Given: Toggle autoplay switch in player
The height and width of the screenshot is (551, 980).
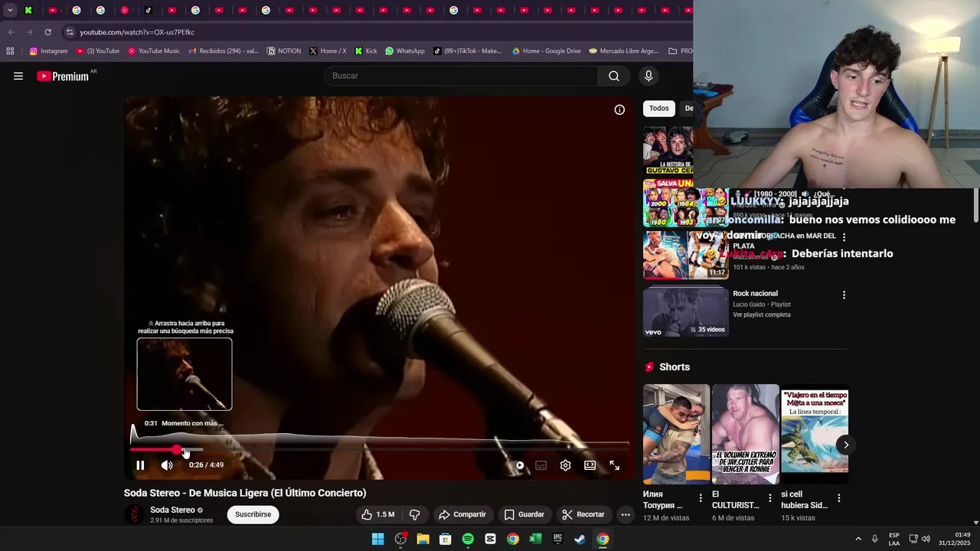Looking at the screenshot, I should (519, 465).
